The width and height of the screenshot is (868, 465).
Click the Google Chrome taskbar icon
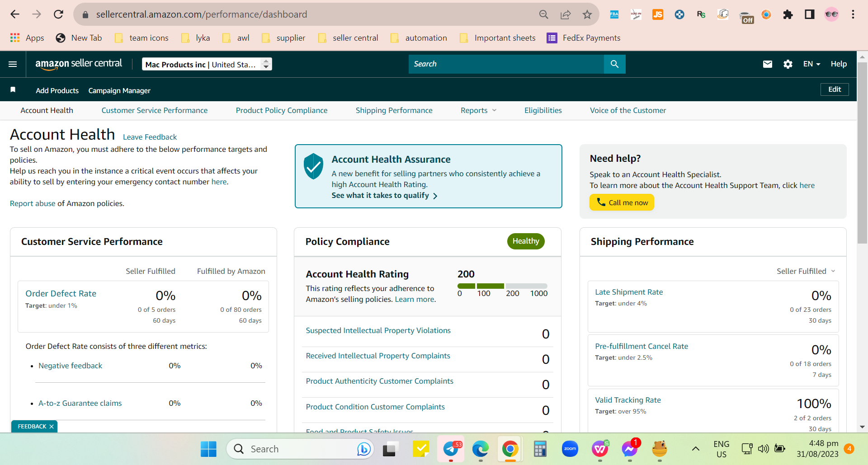(x=510, y=449)
